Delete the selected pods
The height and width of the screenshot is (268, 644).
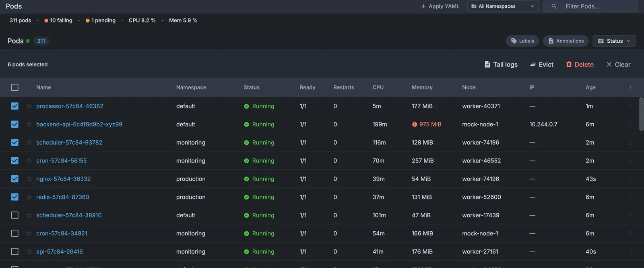point(580,64)
